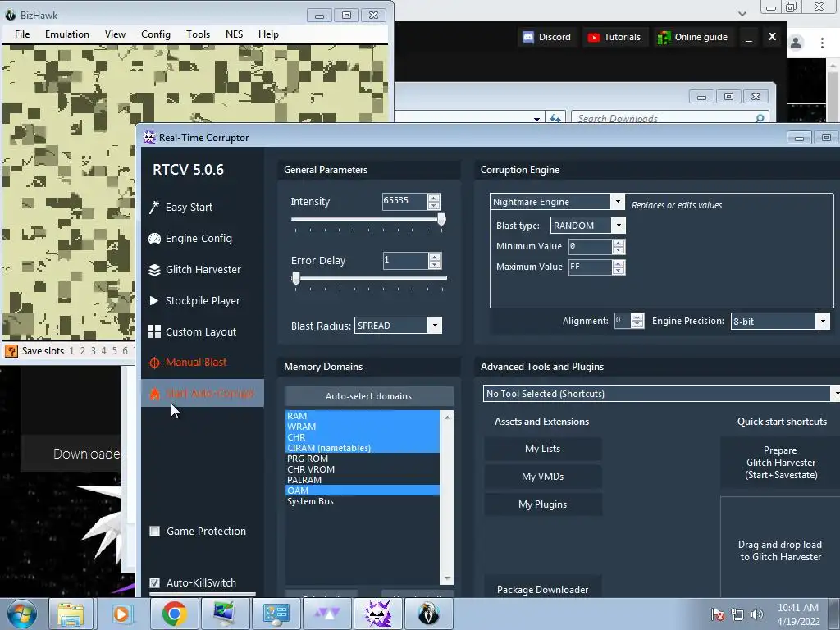Open My Plugins button

[543, 504]
